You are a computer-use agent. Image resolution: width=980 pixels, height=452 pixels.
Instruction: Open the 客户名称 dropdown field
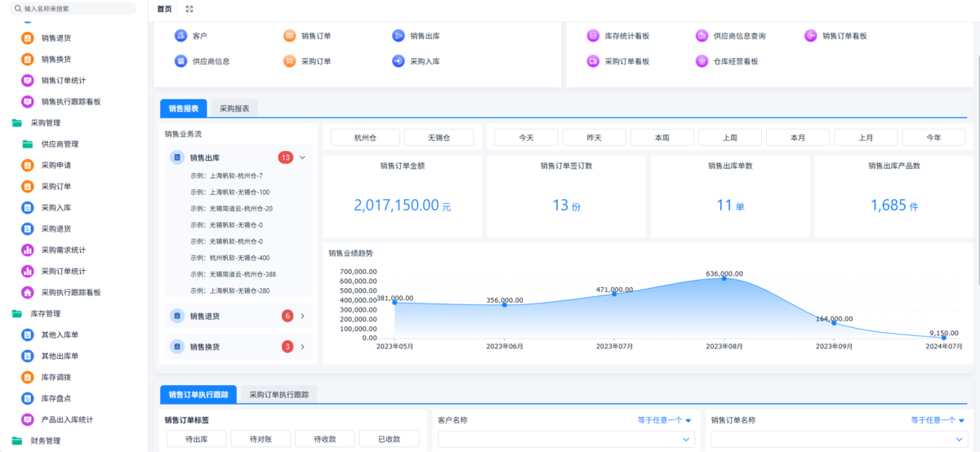(565, 440)
